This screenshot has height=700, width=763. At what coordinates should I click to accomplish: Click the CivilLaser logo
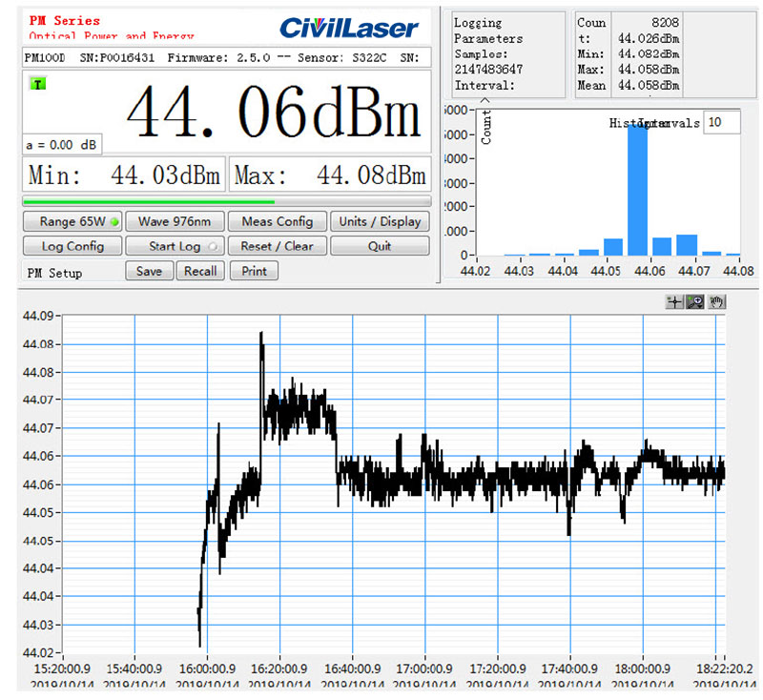coord(350,28)
